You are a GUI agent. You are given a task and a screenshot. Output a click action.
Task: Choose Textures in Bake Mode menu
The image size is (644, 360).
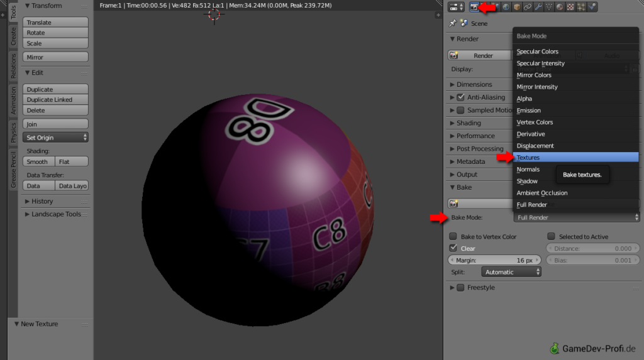pyautogui.click(x=576, y=157)
